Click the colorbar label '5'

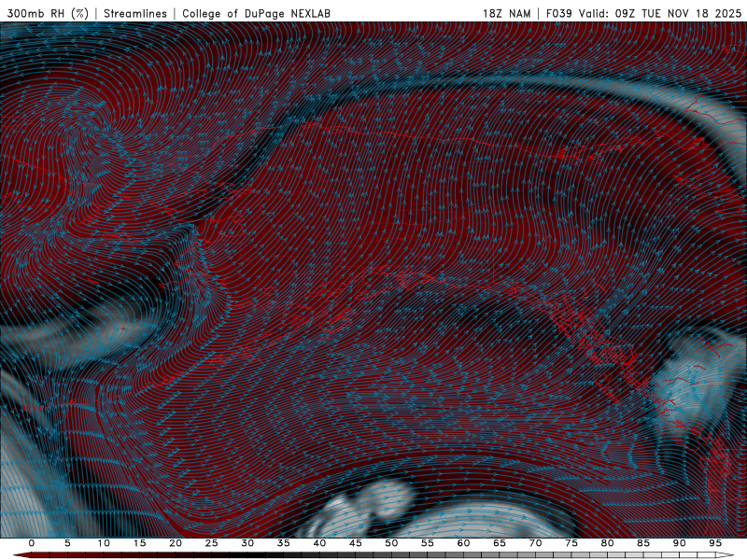click(x=67, y=543)
